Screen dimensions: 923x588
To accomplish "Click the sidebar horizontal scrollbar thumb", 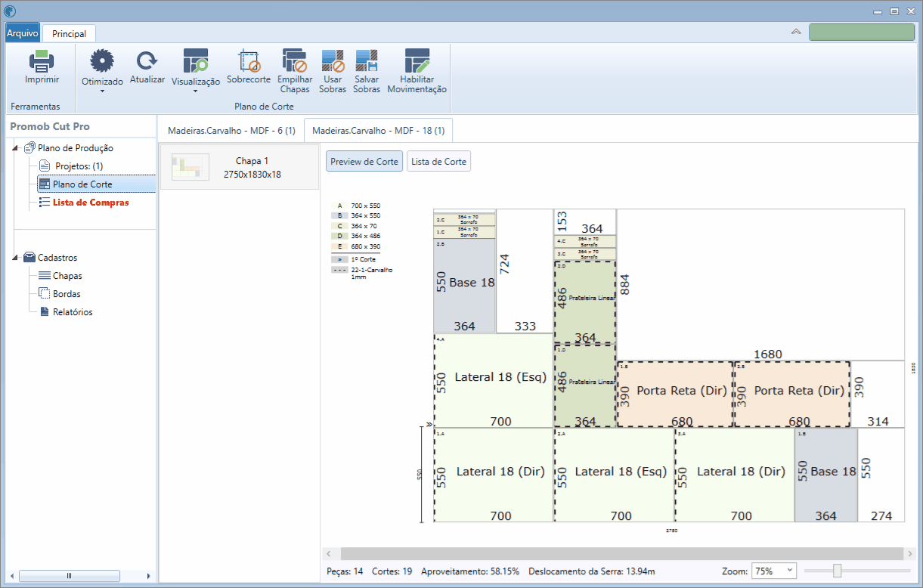I will pyautogui.click(x=70, y=576).
